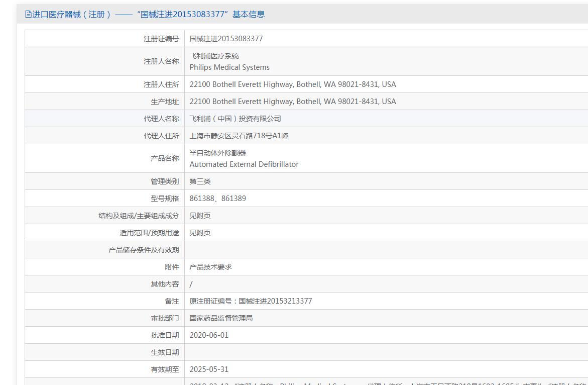The width and height of the screenshot is (588, 385).
Task: Select approval date 2020-06-01
Action: (209, 335)
